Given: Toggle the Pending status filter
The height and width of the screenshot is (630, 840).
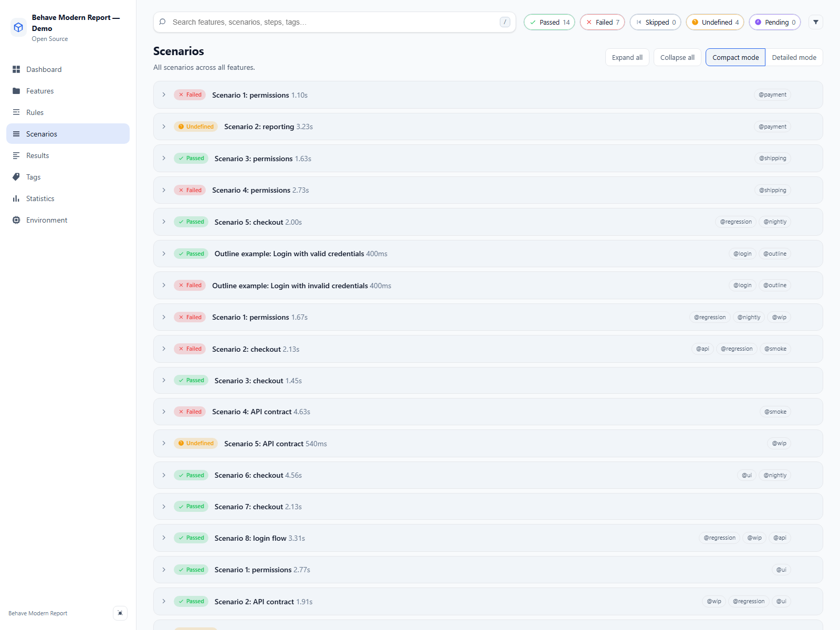Looking at the screenshot, I should click(x=775, y=22).
